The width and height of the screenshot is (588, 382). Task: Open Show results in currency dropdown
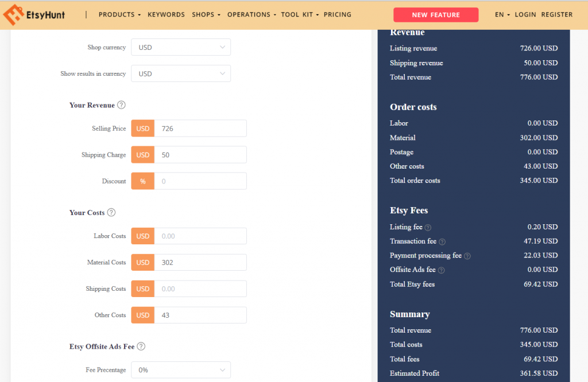pos(181,74)
